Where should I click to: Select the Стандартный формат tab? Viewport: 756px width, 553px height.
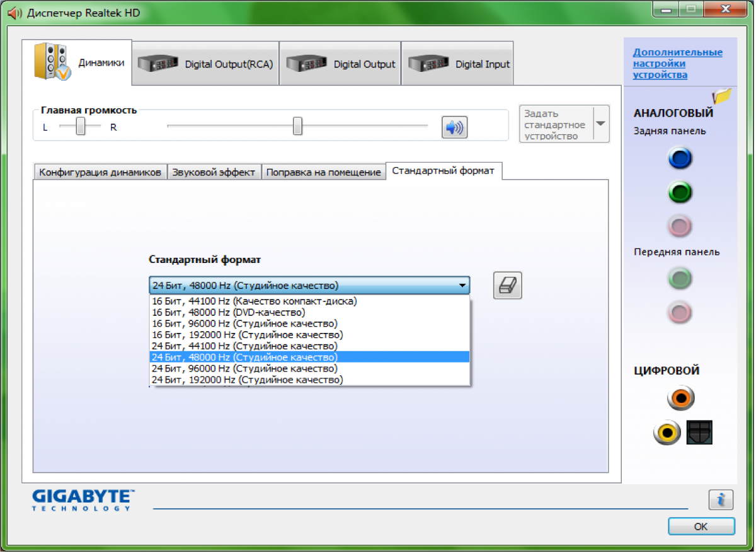coord(443,171)
